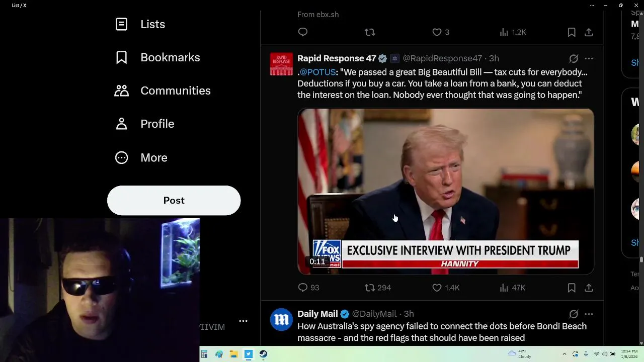Click the More circle-dots icon
The image size is (644, 362).
[x=121, y=157]
